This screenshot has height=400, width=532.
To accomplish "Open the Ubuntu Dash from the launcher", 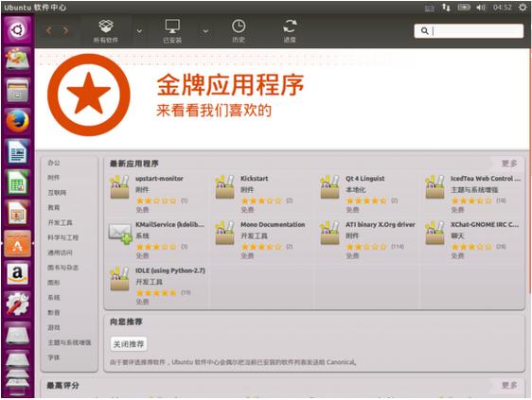I will tap(18, 30).
